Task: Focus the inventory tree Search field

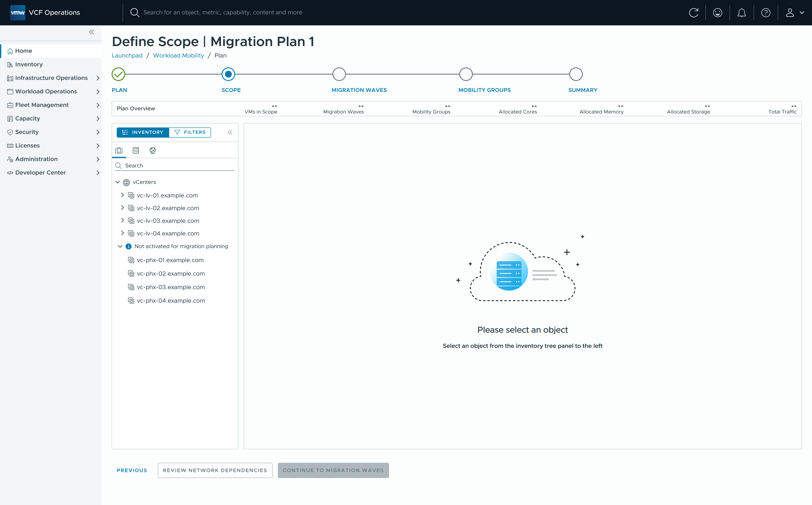Action: [x=175, y=166]
